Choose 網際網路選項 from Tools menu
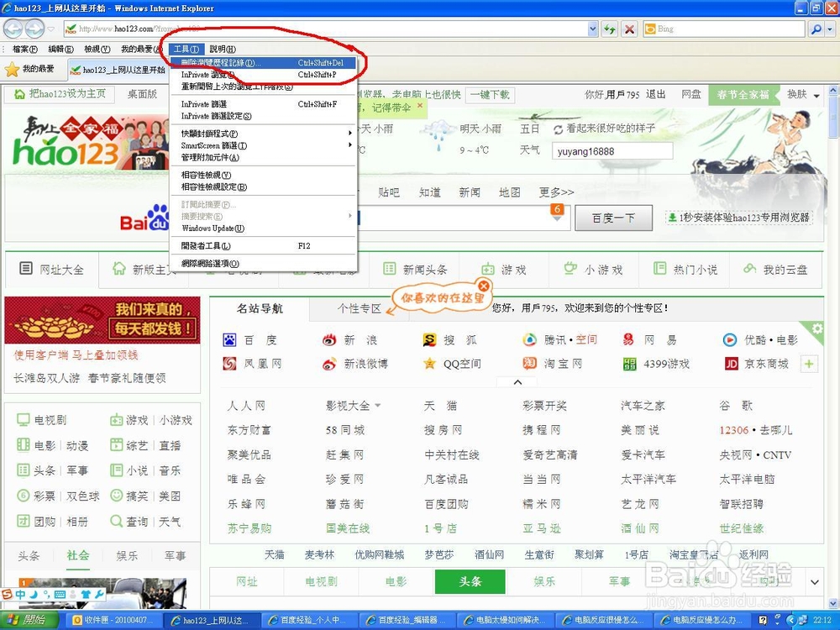 click(x=263, y=264)
